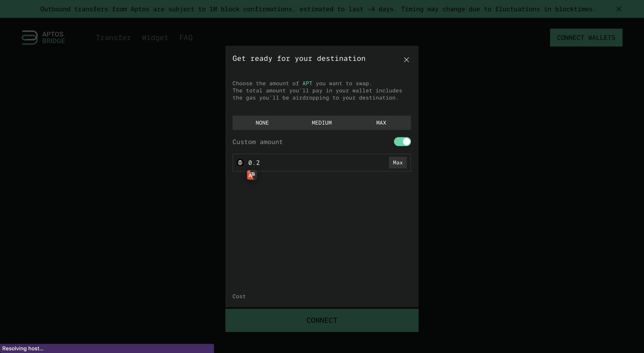The height and width of the screenshot is (353, 644).
Task: Select the NONE gas option
Action: coord(262,123)
